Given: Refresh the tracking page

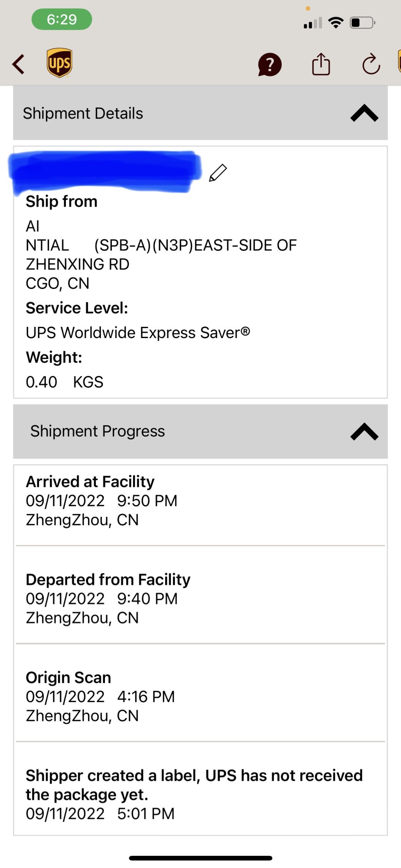Looking at the screenshot, I should (x=371, y=65).
